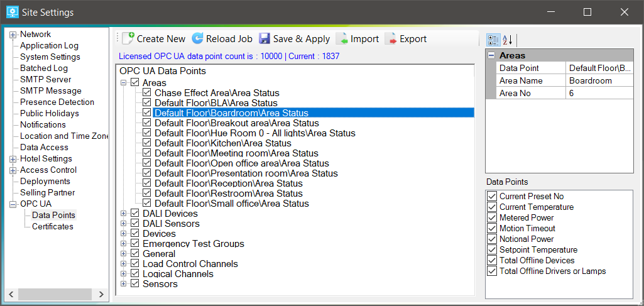Click the Create New button label
This screenshot has height=306, width=644.
(x=161, y=39)
